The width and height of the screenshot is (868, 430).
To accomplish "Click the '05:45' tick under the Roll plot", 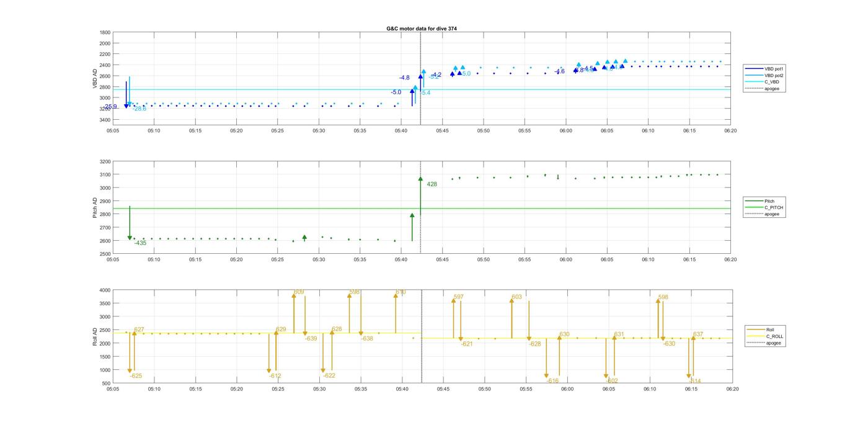I will pos(443,390).
